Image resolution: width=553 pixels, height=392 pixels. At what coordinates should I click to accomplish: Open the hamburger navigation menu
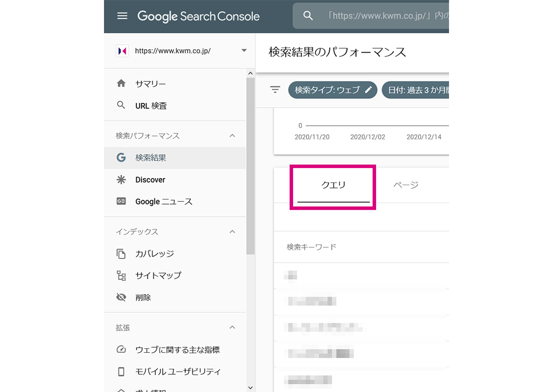click(122, 16)
